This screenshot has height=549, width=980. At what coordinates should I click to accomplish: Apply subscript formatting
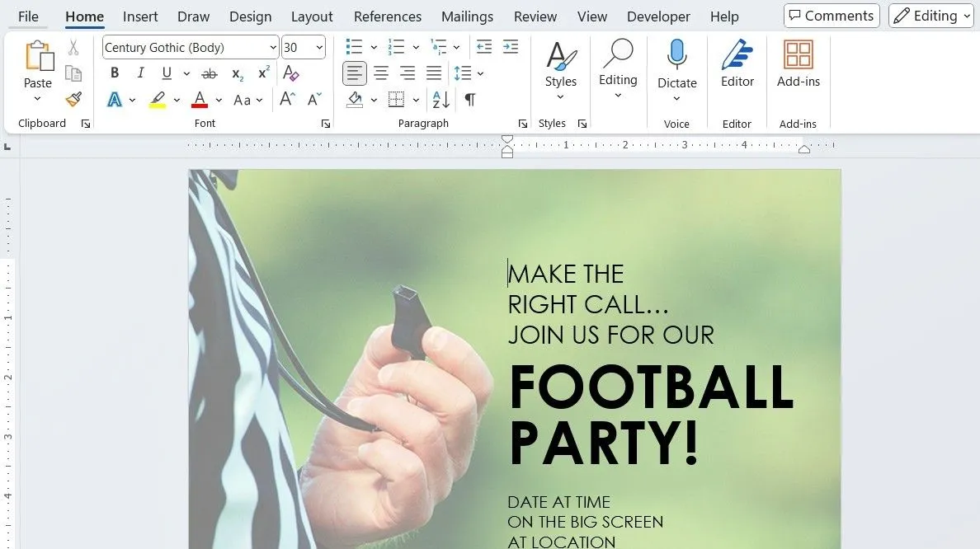(x=237, y=73)
